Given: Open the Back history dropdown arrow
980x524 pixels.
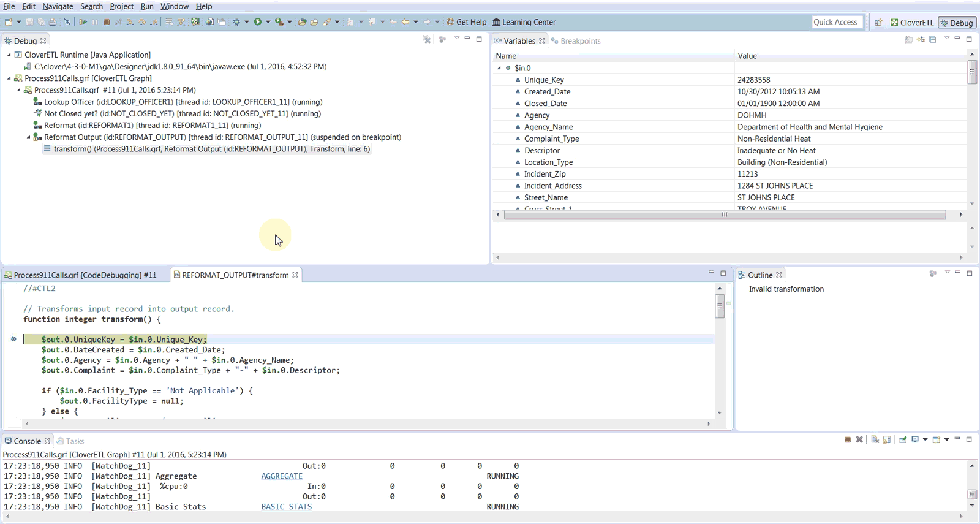Looking at the screenshot, I should tap(416, 22).
